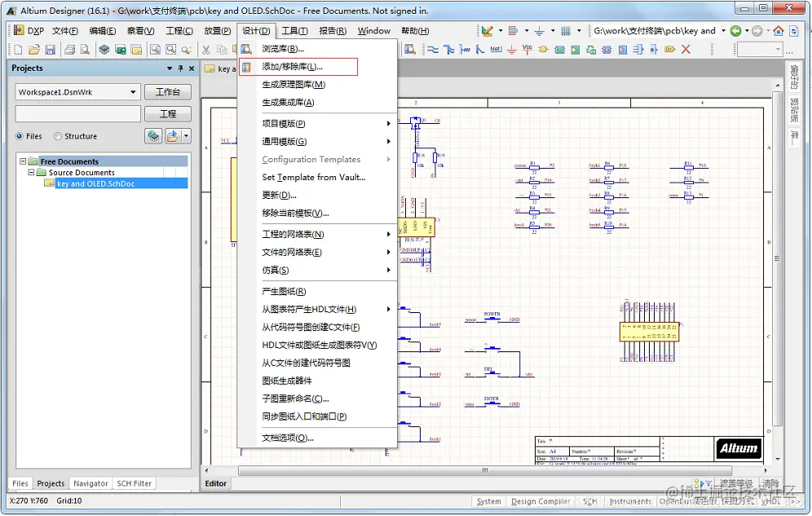
Task: Place a GND power port icon
Action: [x=512, y=50]
